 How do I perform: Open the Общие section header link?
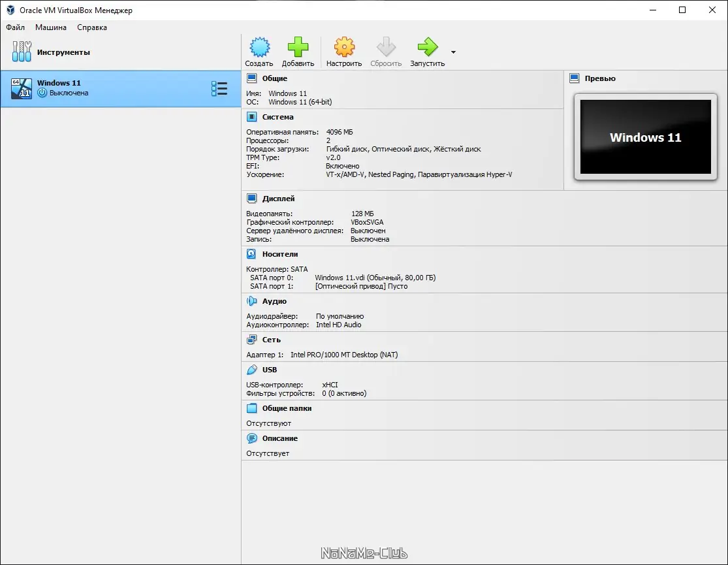point(274,78)
